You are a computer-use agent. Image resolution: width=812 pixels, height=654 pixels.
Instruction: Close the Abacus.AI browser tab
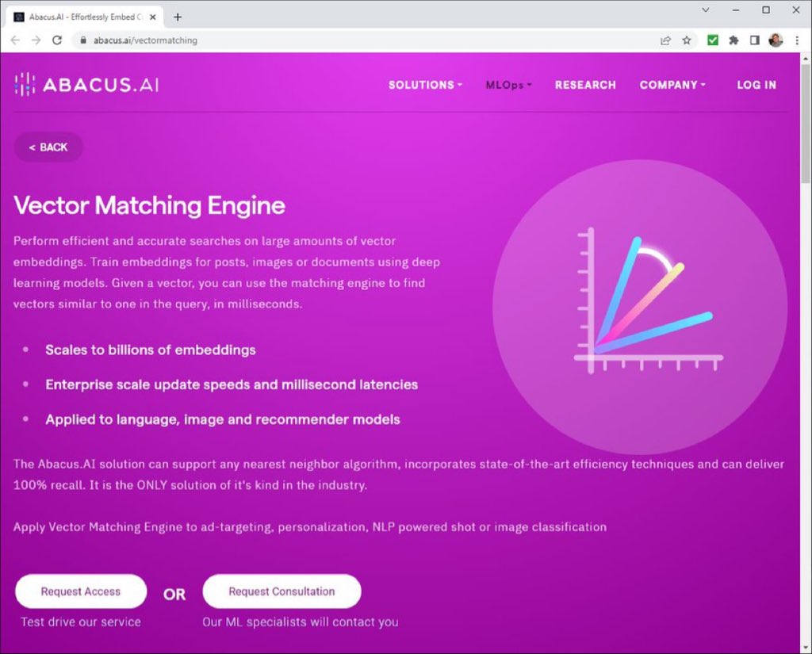click(x=153, y=17)
